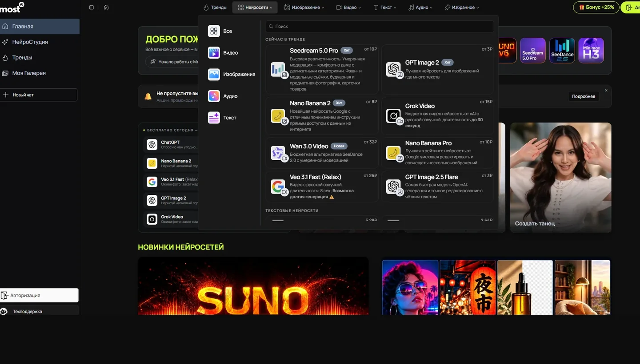Open Тренды in the top navigation bar
640x364 pixels.
coord(215,8)
